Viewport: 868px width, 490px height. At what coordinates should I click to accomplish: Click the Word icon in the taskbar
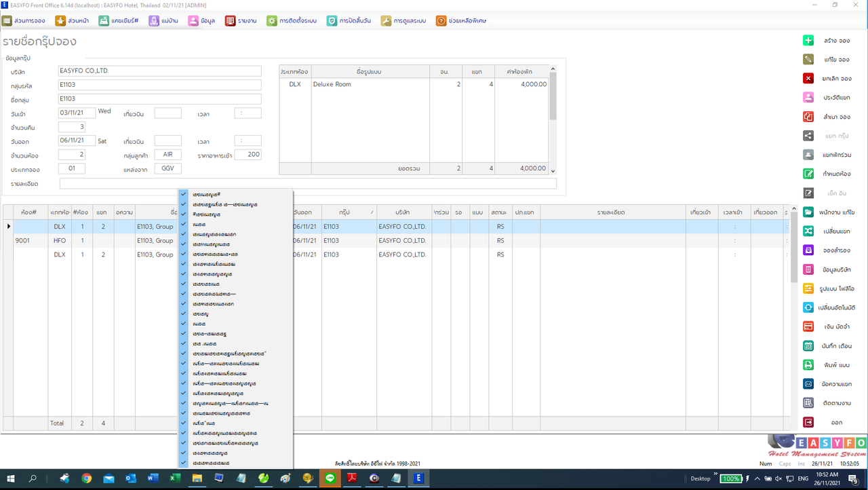[x=152, y=478]
